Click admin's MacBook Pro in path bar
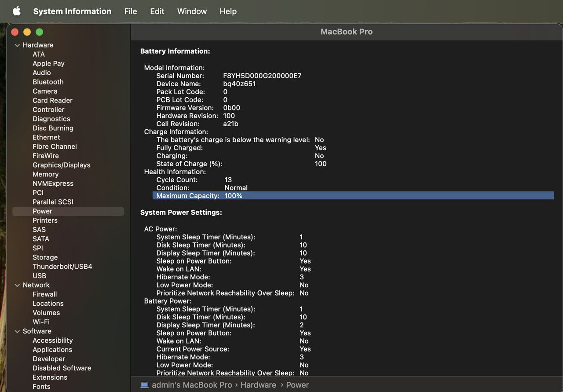This screenshot has height=392, width=563. [192, 385]
